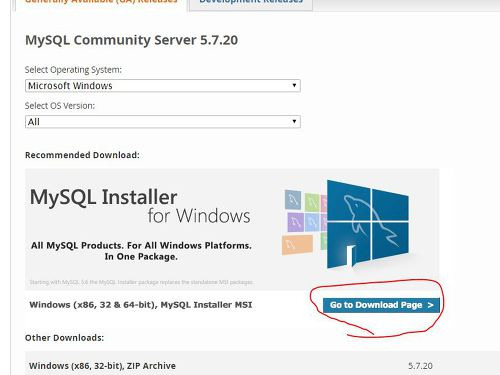Open the Select Operating System dropdown
The width and height of the screenshot is (500, 375).
click(x=163, y=86)
